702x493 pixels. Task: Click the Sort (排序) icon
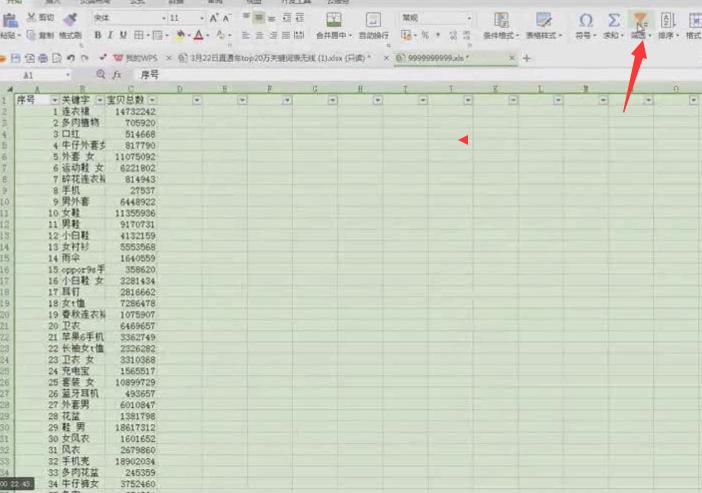point(667,22)
